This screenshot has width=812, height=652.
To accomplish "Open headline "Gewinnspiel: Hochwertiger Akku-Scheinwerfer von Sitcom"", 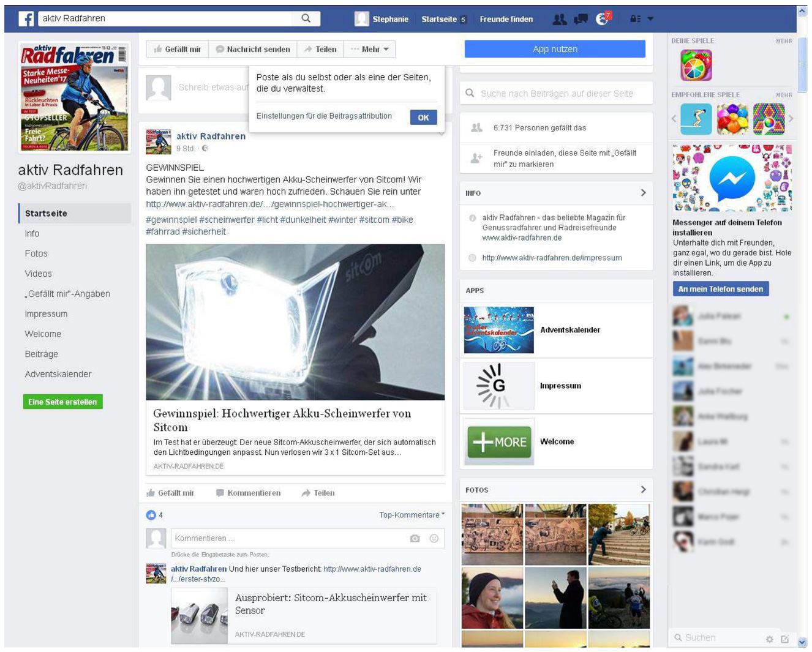I will tap(282, 420).
